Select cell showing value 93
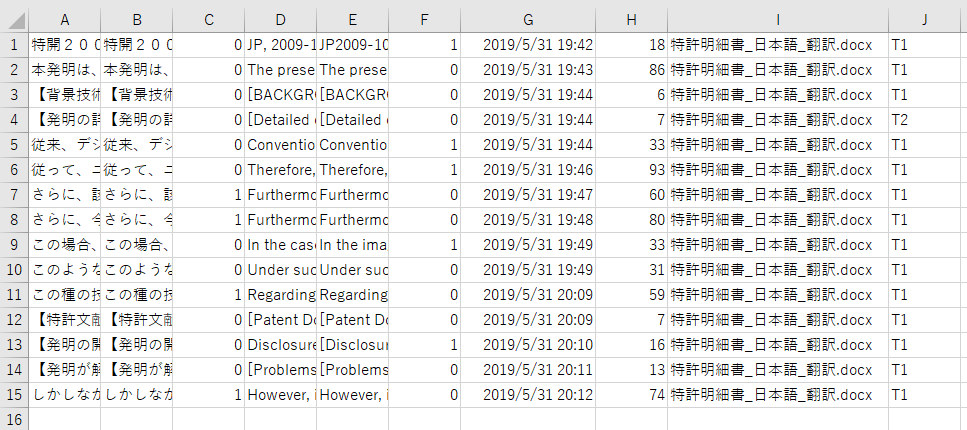967x430 pixels. point(631,170)
